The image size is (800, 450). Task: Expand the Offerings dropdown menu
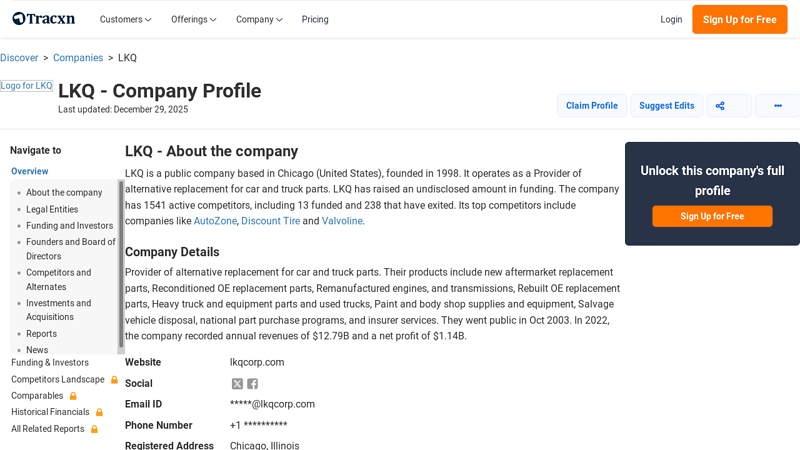pyautogui.click(x=193, y=19)
